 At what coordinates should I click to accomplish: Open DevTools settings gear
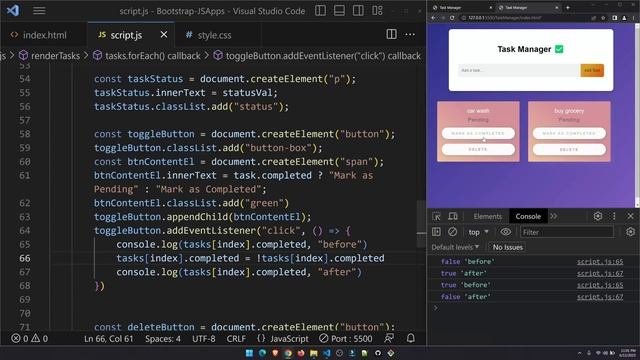click(598, 216)
